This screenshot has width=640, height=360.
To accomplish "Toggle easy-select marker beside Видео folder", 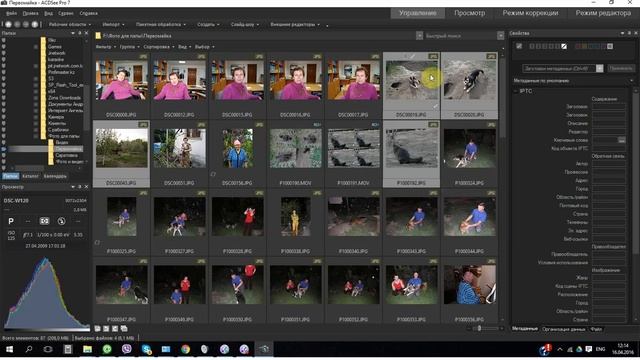I will [4, 142].
